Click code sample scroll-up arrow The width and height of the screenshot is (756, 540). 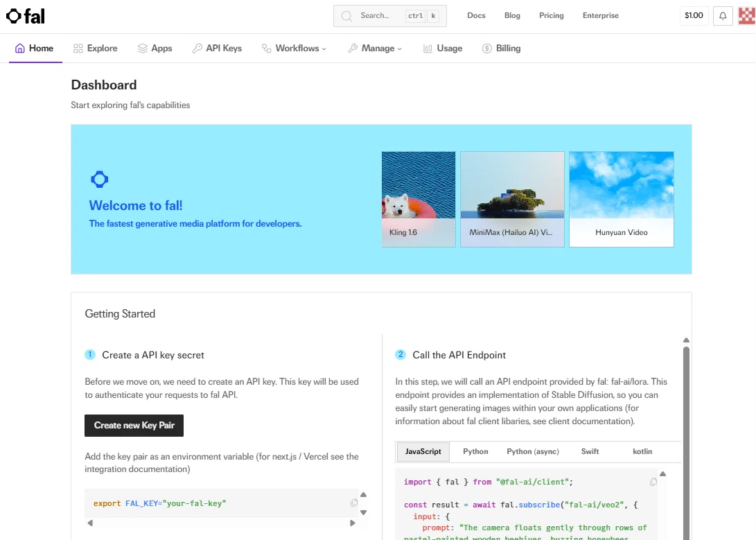pos(663,474)
